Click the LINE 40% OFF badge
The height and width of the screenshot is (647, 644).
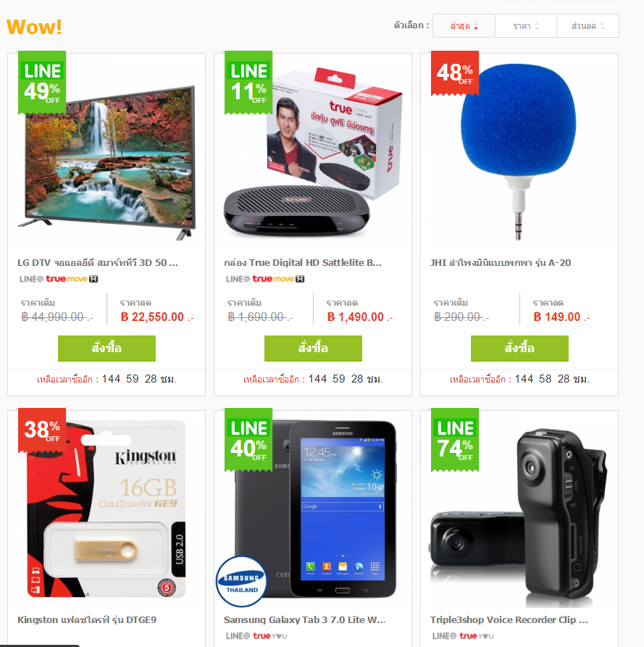[248, 440]
